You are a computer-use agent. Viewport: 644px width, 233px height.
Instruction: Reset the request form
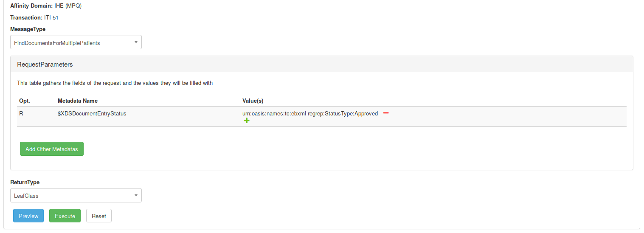point(99,216)
